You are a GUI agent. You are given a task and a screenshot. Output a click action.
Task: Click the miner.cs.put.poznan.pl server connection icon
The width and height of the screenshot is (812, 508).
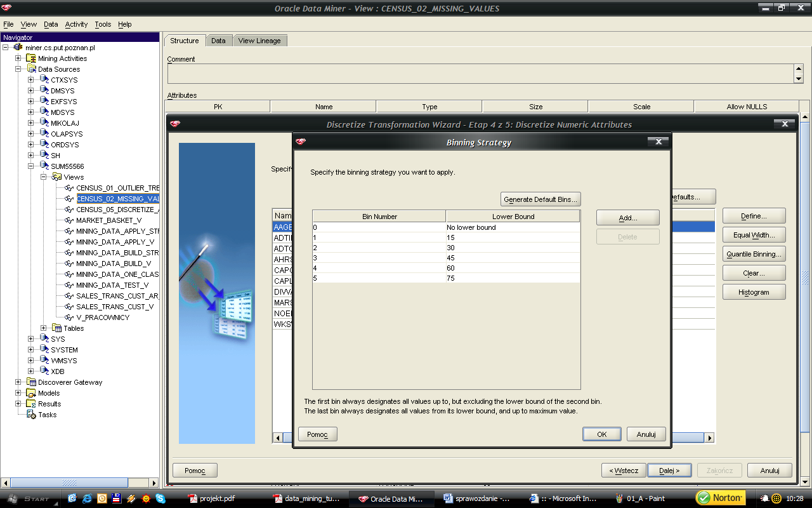(18, 48)
